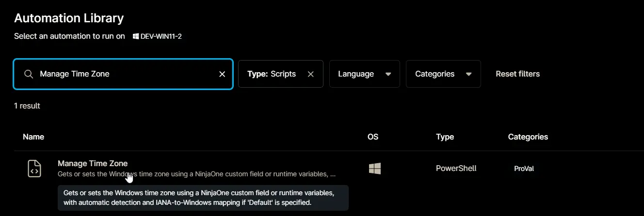Click the magnifier icon in search box
This screenshot has height=216, width=644.
tap(29, 74)
